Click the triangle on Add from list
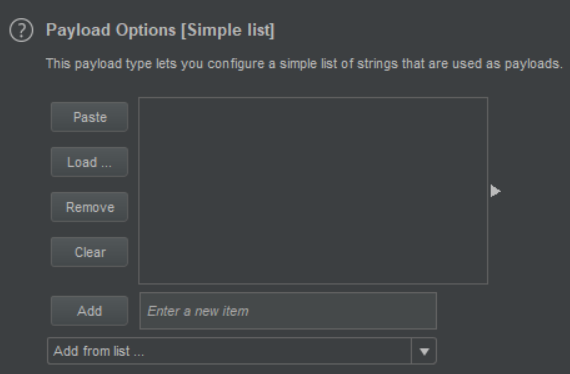The image size is (570, 374). point(424,351)
